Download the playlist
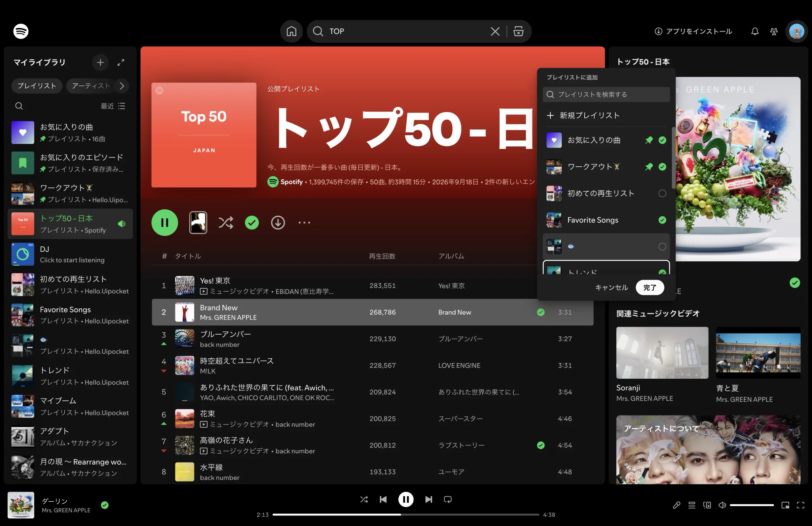812x526 pixels. coord(278,223)
